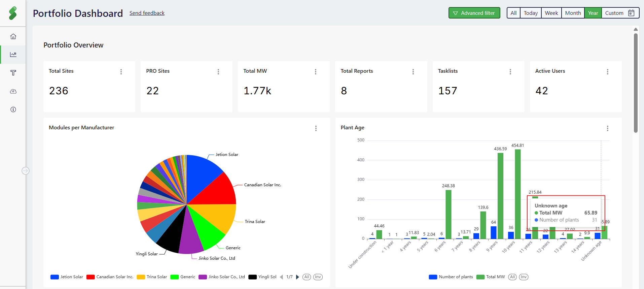
Task: Click All button in pie legend
Action: (x=307, y=277)
